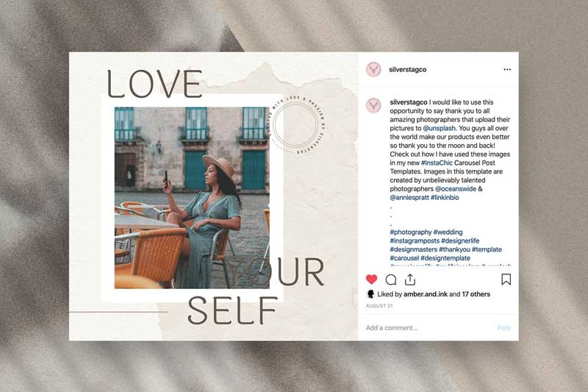Open the #InstaChic hashtag
The height and width of the screenshot is (392, 588).
pyautogui.click(x=437, y=163)
